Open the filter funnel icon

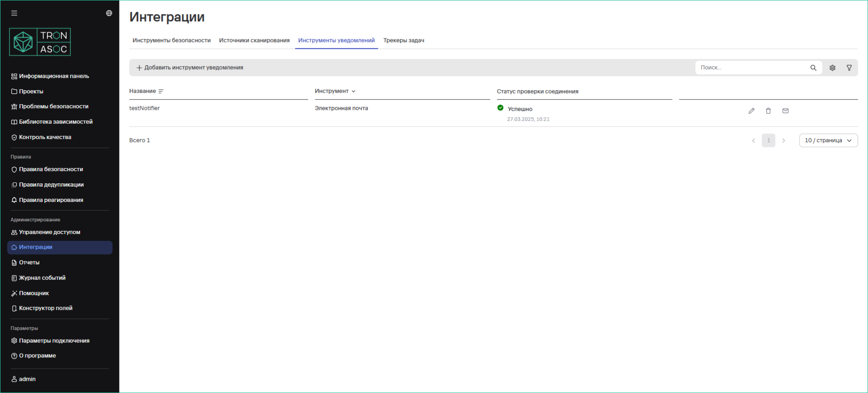tap(849, 68)
